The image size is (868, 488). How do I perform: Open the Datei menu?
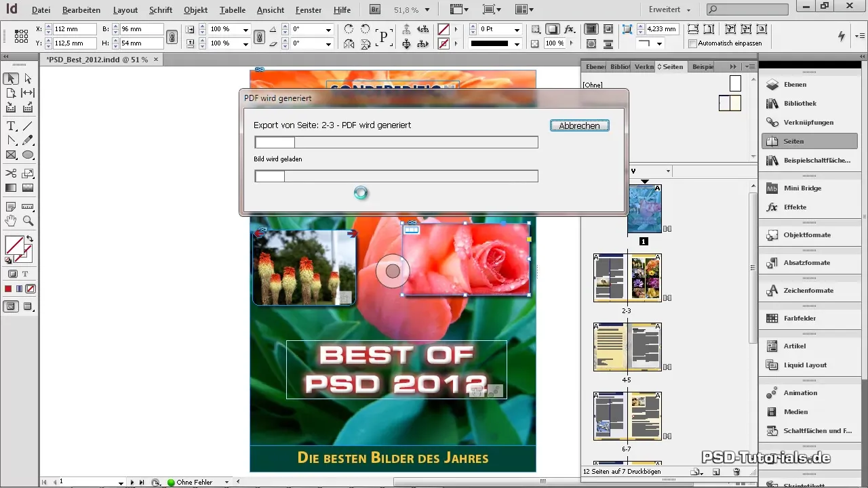tap(41, 10)
